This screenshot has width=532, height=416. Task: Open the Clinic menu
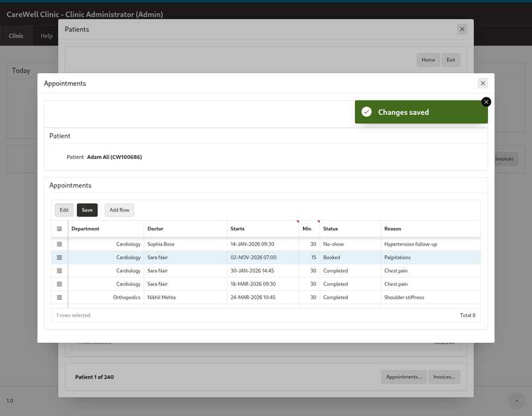coord(16,36)
